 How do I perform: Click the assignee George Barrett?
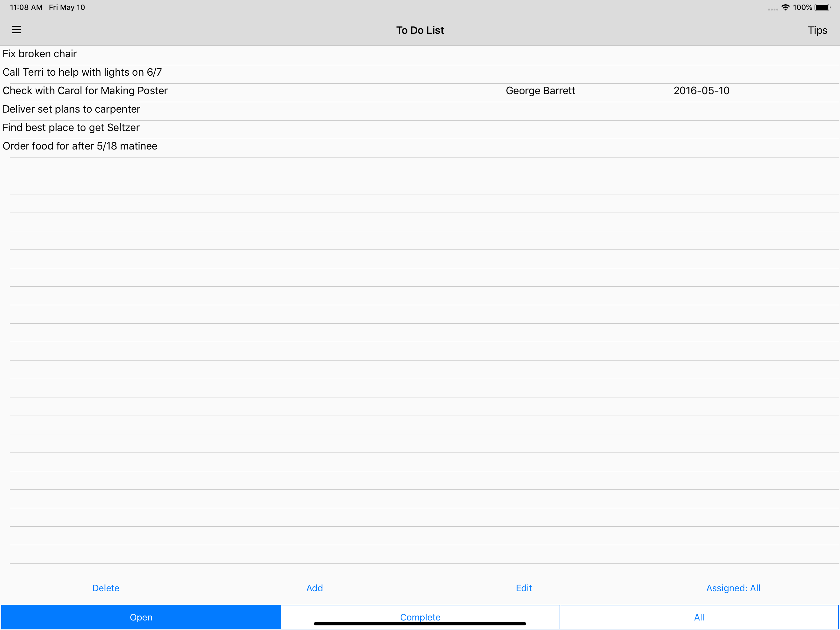coord(541,91)
